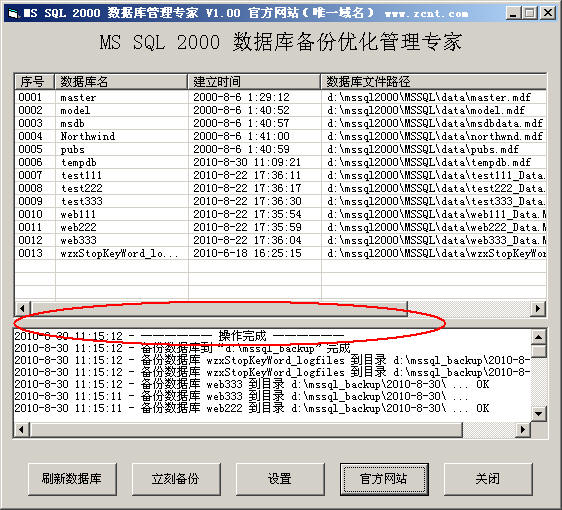This screenshot has height=510, width=562.
Task: Click log panel scroll up arrow
Action: pos(539,337)
